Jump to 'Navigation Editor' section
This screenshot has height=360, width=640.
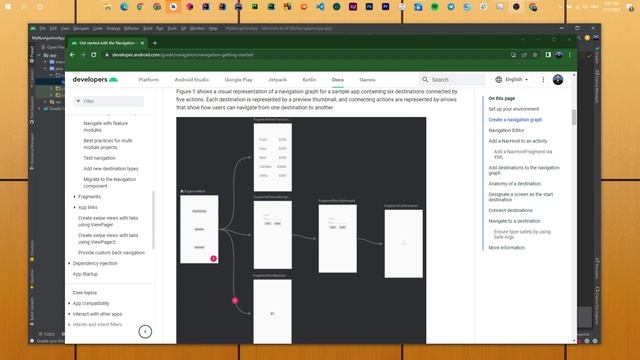click(506, 130)
